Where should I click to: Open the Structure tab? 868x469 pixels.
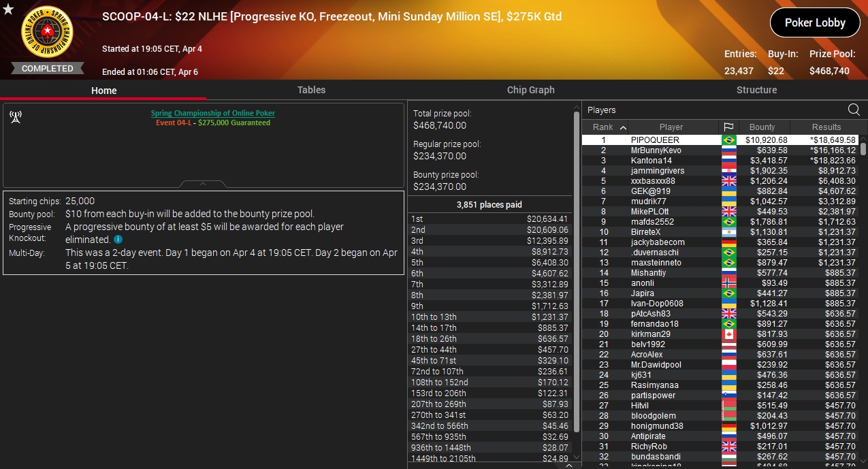(x=756, y=89)
